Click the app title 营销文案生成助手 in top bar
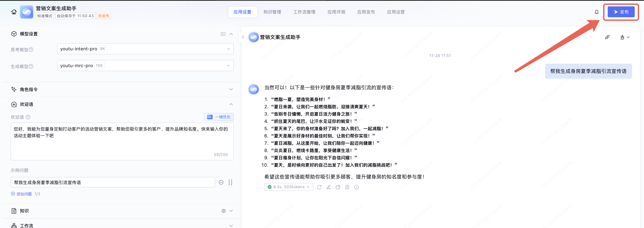This screenshot has height=228, width=644. pyautogui.click(x=56, y=8)
